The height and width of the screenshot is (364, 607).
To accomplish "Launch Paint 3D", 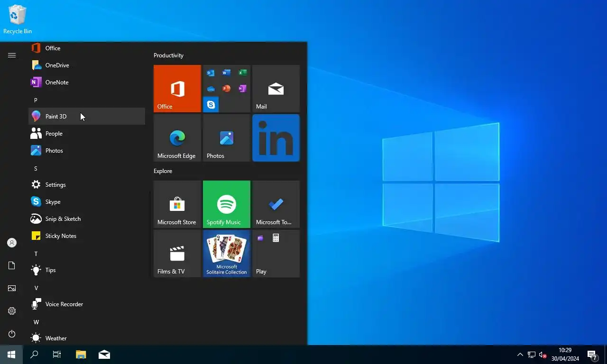I will (x=87, y=117).
